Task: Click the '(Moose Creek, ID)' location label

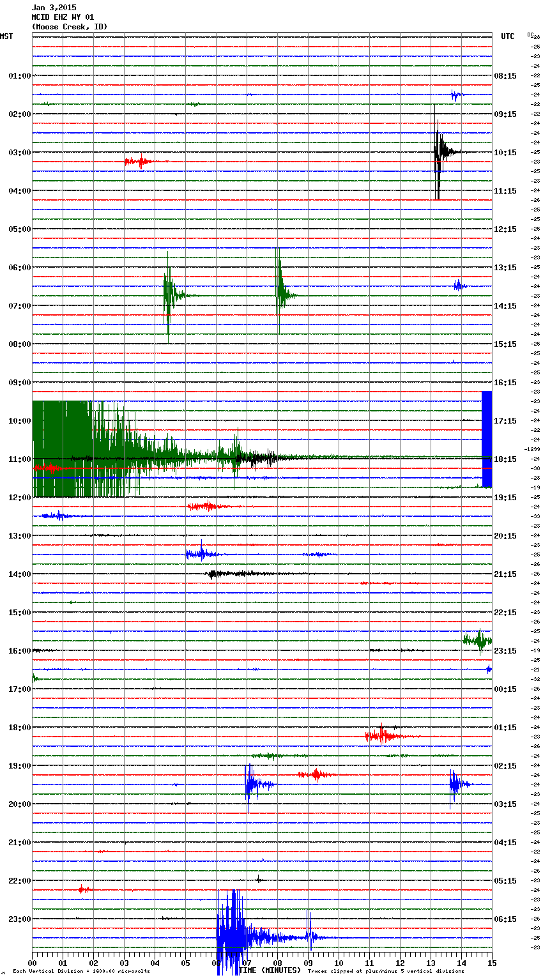Action: (70, 27)
